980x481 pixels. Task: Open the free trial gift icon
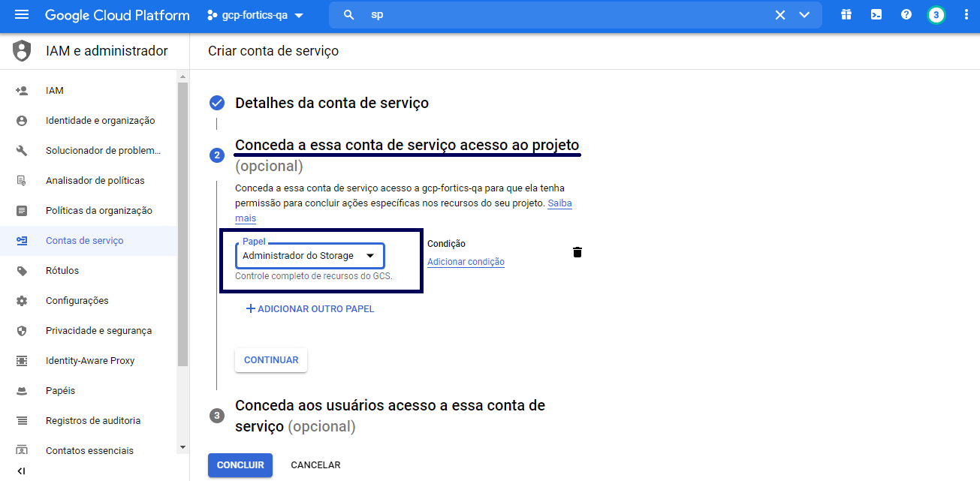tap(846, 15)
